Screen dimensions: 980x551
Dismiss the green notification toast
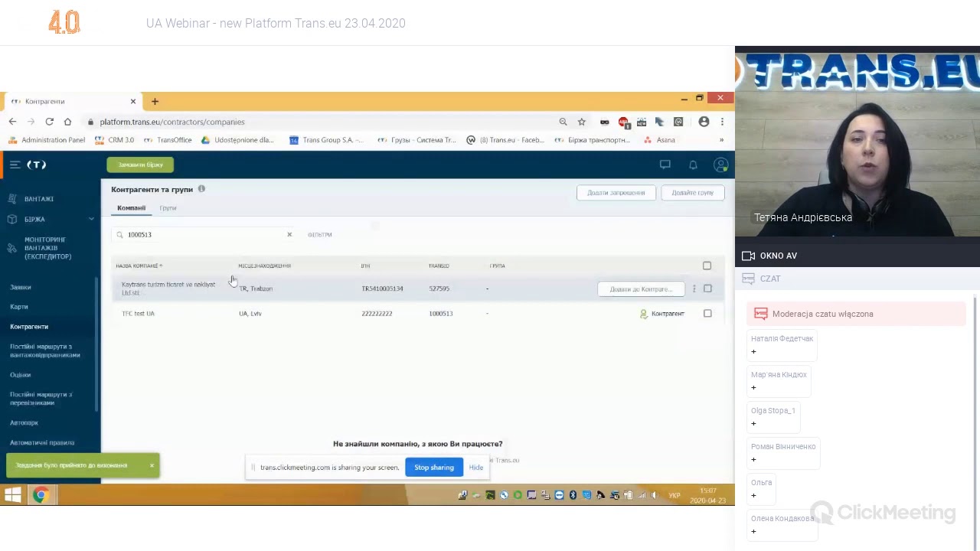(x=152, y=465)
